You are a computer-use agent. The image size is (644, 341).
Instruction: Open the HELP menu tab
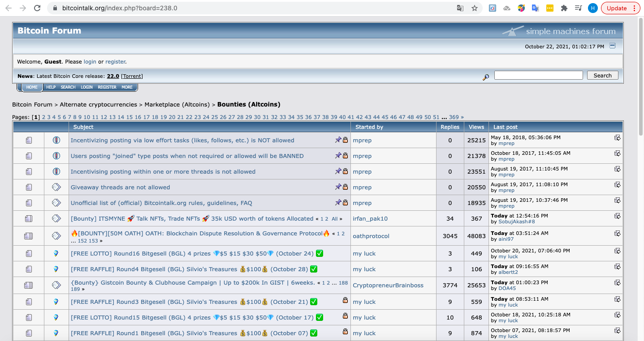(51, 87)
